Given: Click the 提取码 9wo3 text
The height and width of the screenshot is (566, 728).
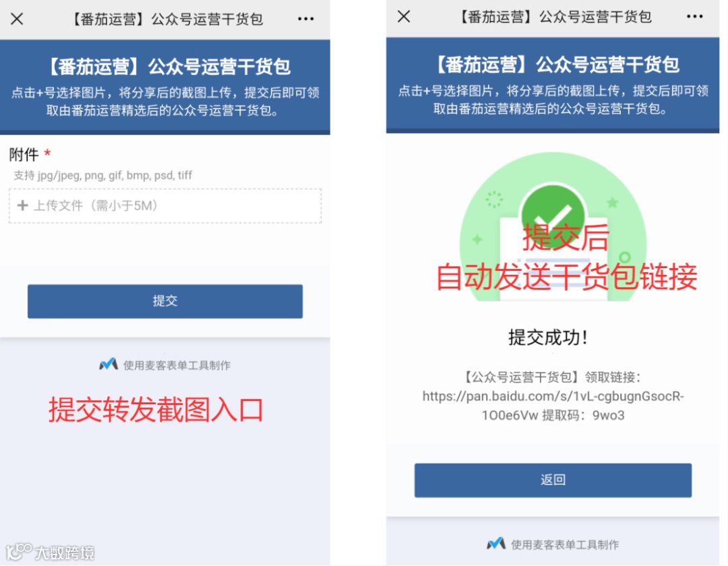Looking at the screenshot, I should [x=583, y=415].
